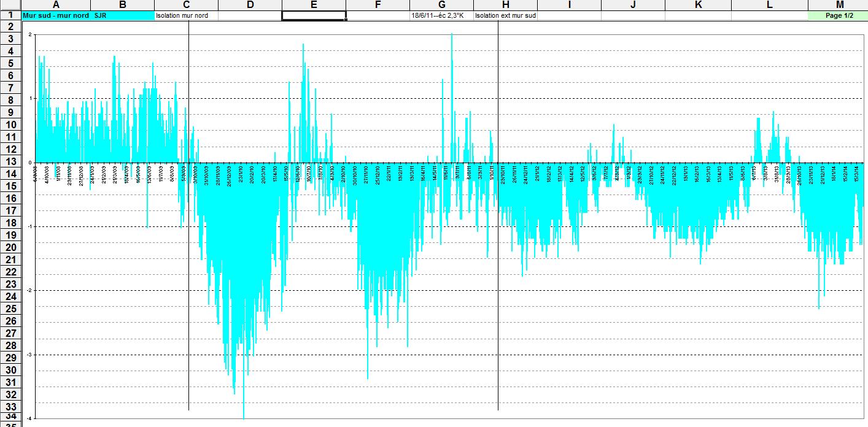Click the '18/6/11--éc 2,3°K' cell
Viewport: 868px width, 427px height.
(441, 15)
